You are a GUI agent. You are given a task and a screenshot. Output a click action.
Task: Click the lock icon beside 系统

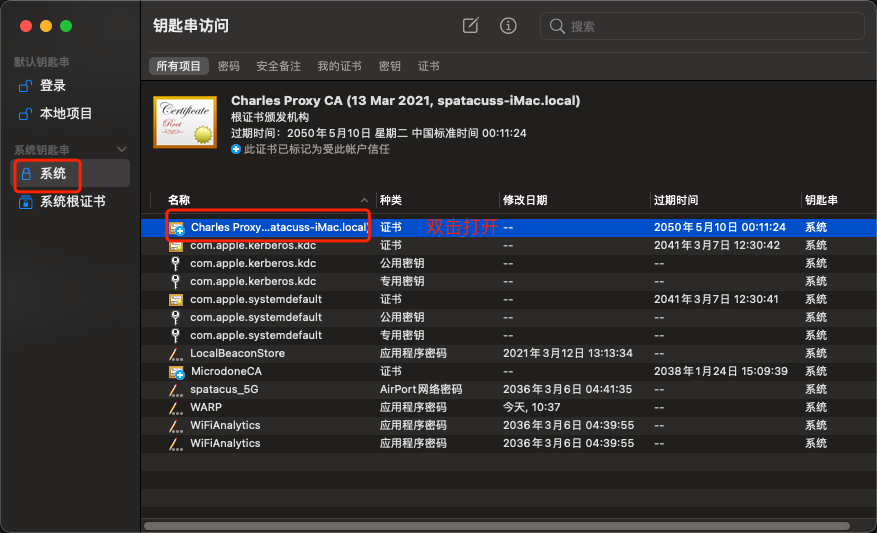tap(26, 174)
